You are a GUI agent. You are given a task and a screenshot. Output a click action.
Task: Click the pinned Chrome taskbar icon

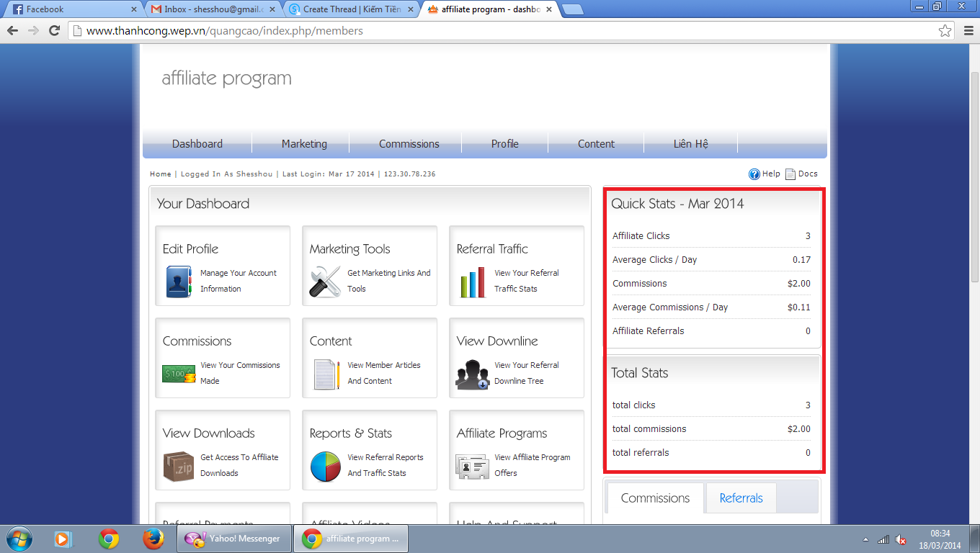(x=109, y=539)
